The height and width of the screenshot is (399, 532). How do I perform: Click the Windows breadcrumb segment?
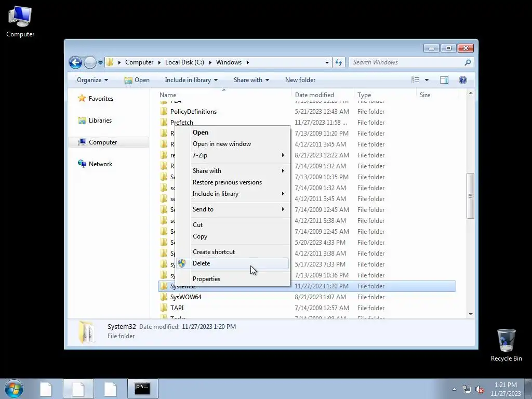(x=229, y=62)
